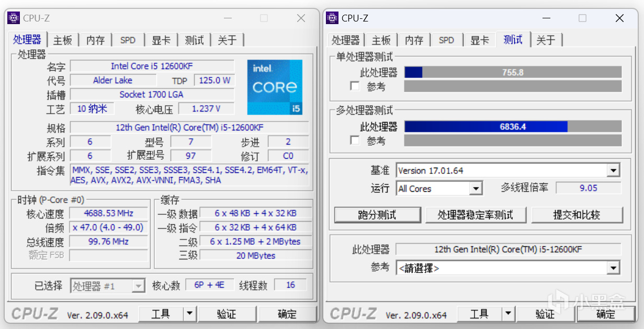
Task: Click 多线程倍率 value 9.05
Action: tap(589, 188)
